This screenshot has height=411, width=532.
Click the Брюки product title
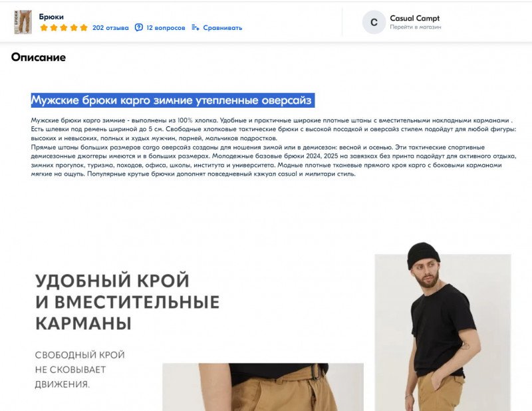(51, 17)
